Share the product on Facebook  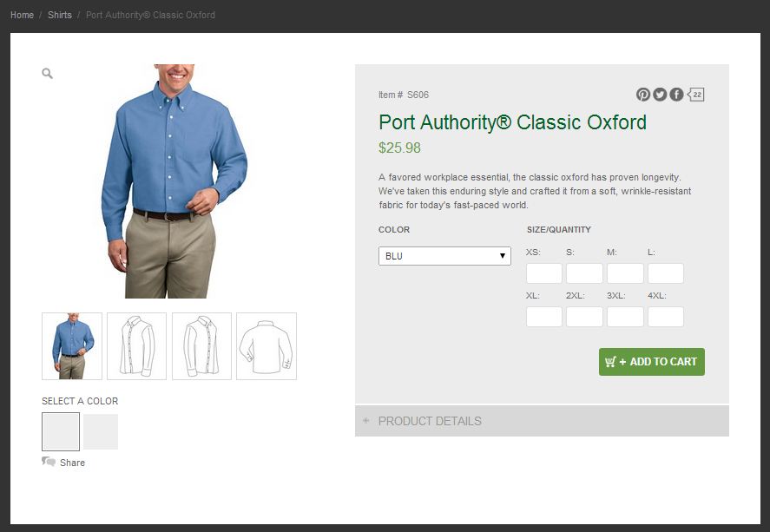[x=676, y=95]
